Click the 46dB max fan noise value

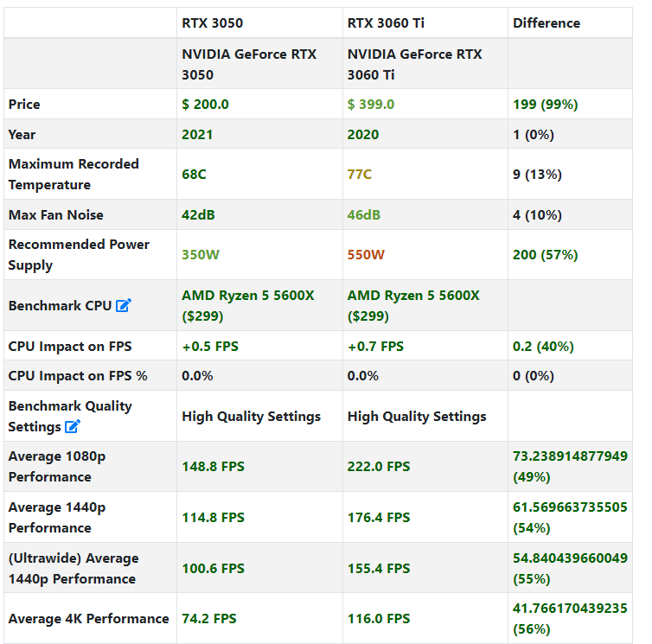point(364,214)
